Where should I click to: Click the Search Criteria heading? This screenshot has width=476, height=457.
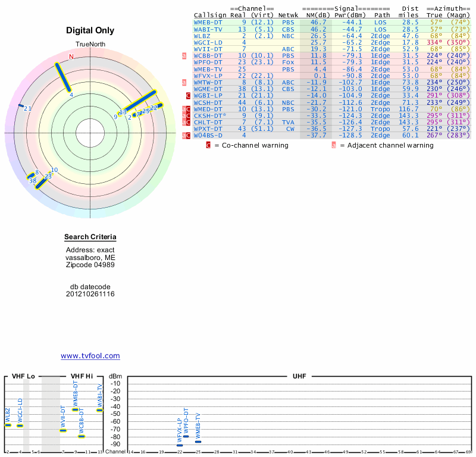tap(90, 238)
